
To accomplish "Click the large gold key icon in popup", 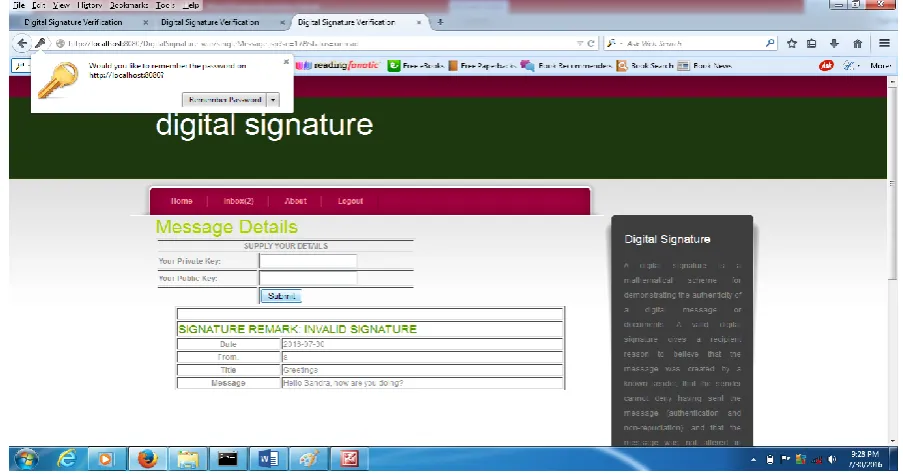I will point(58,80).
